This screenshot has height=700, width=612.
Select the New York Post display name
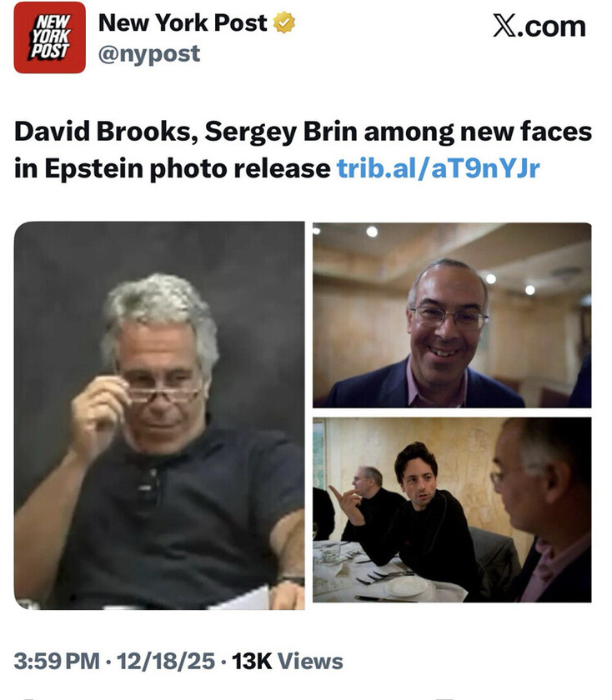(183, 22)
